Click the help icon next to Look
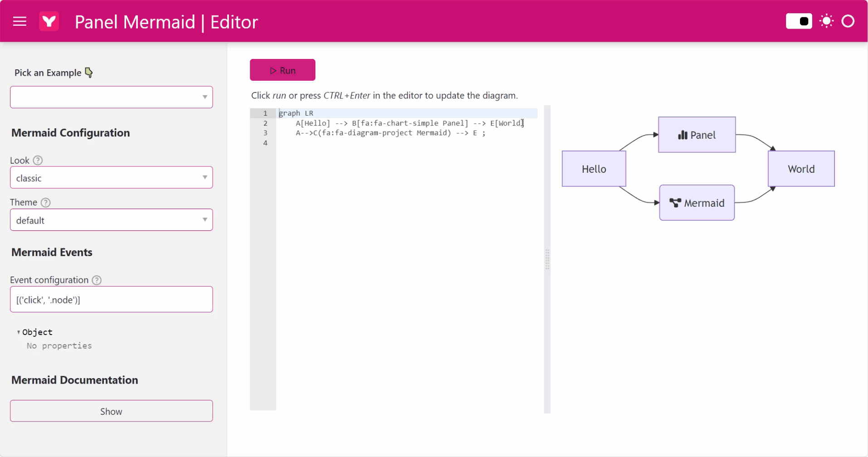Image resolution: width=868 pixels, height=457 pixels. (38, 160)
